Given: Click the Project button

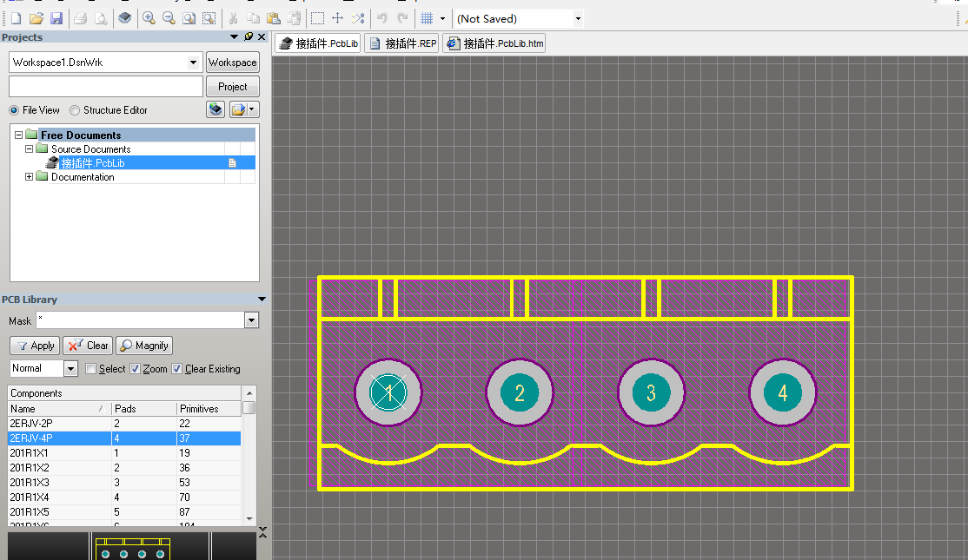Looking at the screenshot, I should [232, 87].
